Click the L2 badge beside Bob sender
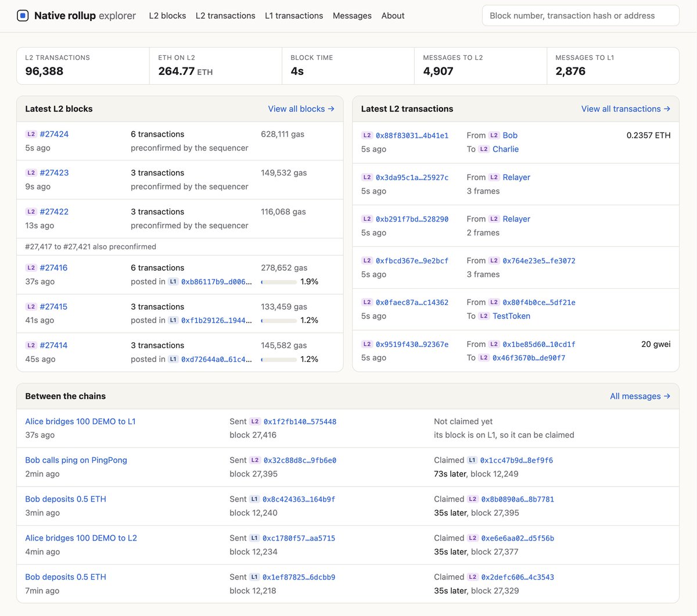The width and height of the screenshot is (697, 616). tap(494, 135)
